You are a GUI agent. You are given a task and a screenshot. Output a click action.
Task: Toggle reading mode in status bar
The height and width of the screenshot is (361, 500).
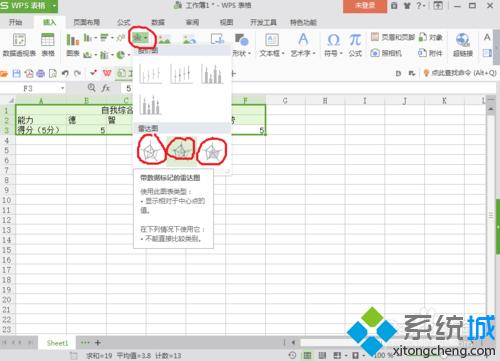(355, 355)
